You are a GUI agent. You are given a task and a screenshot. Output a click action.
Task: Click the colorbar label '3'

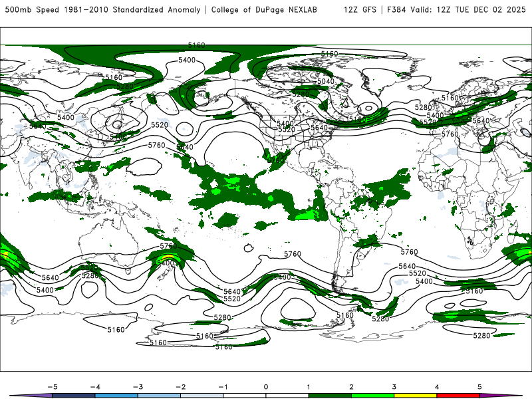coord(394,387)
